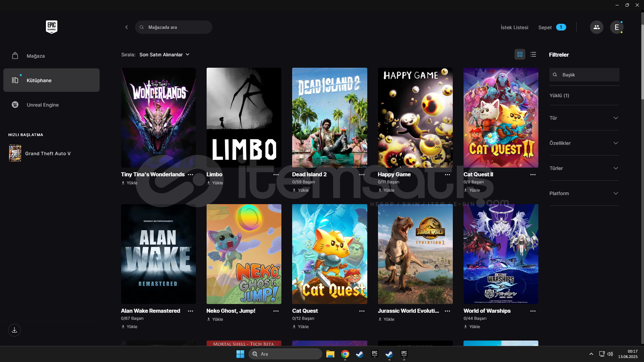Open the Dead Island 2 cover art
The height and width of the screenshot is (362, 644).
coord(330,118)
